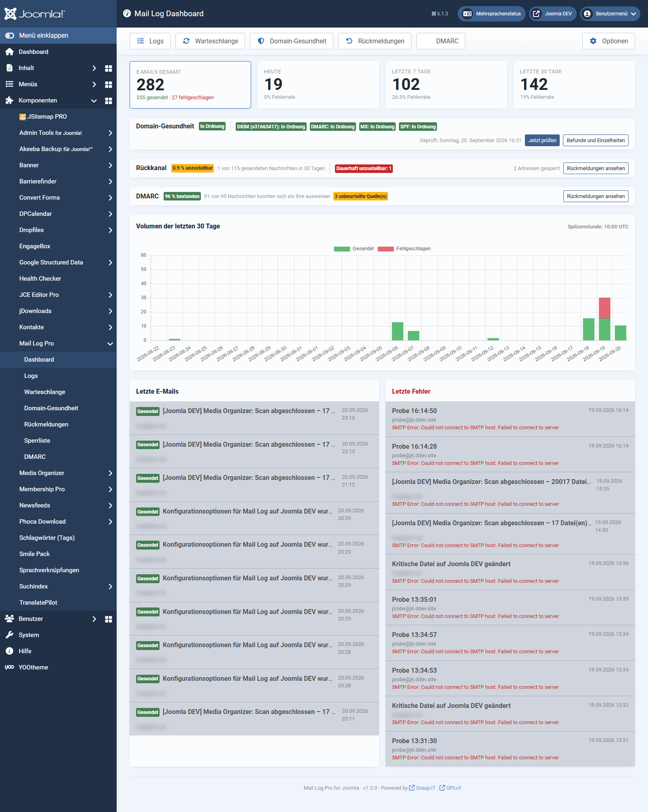The height and width of the screenshot is (812, 648).
Task: Expand the Convert Forms submenu
Action: [110, 198]
